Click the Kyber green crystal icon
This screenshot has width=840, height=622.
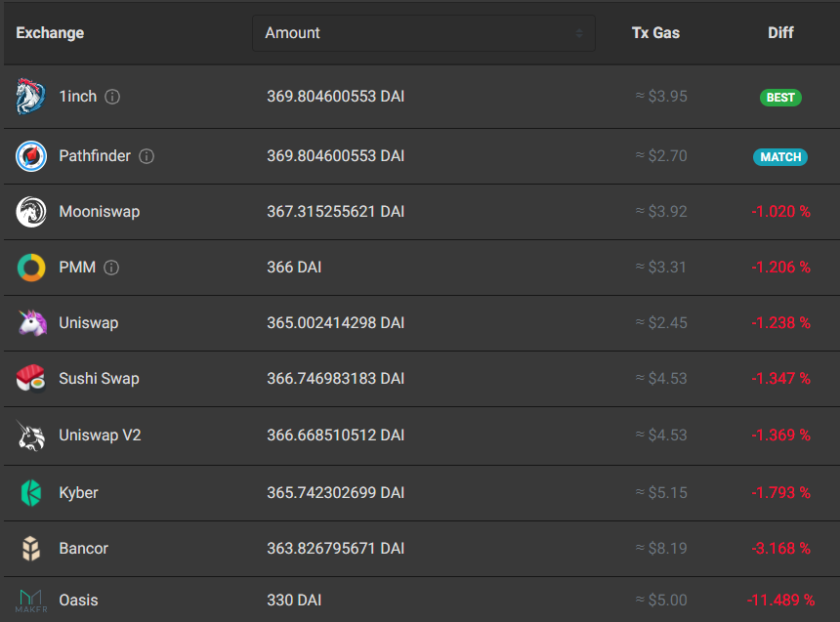pos(31,493)
